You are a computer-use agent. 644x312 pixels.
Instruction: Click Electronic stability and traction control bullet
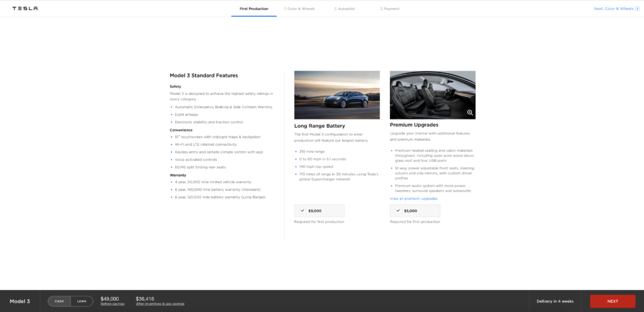click(209, 122)
